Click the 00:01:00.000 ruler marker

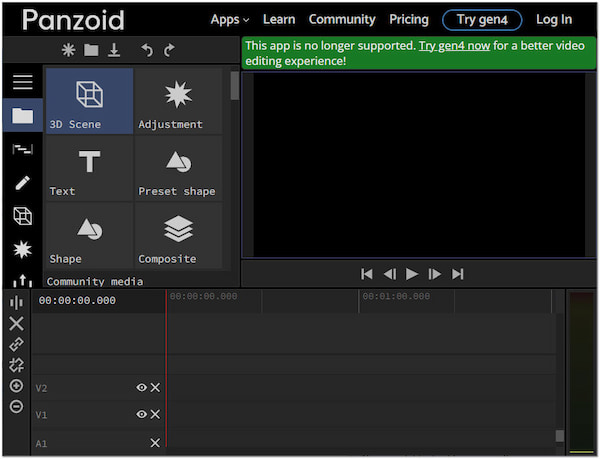pos(396,296)
